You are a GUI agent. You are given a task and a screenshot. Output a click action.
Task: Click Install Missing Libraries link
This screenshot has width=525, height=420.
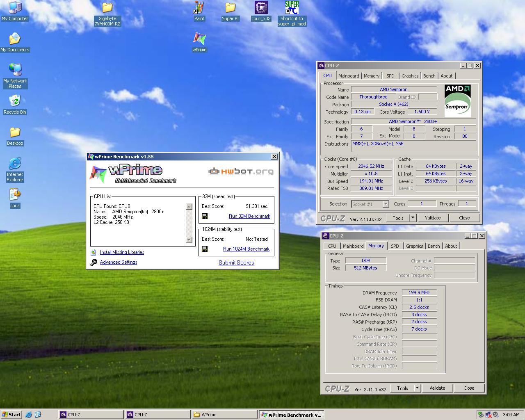pyautogui.click(x=122, y=252)
